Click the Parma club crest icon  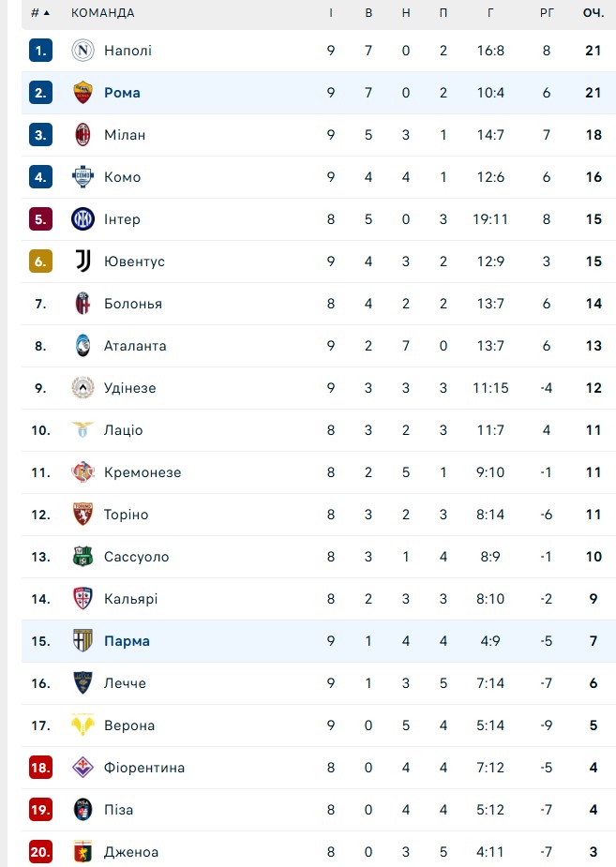tap(83, 641)
